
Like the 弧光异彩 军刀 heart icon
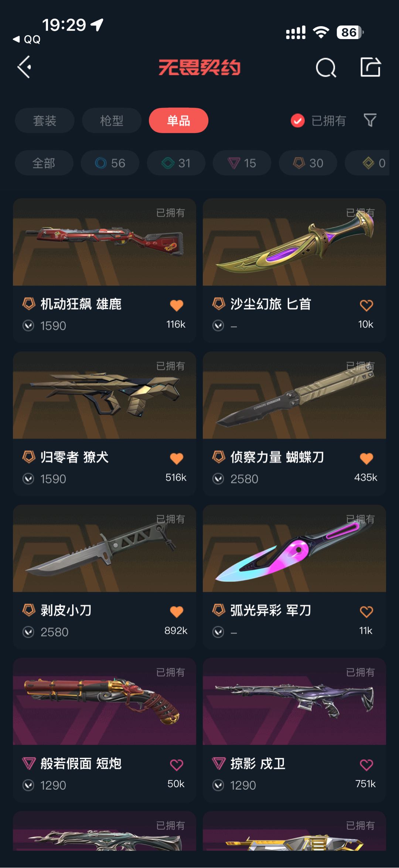(x=366, y=612)
